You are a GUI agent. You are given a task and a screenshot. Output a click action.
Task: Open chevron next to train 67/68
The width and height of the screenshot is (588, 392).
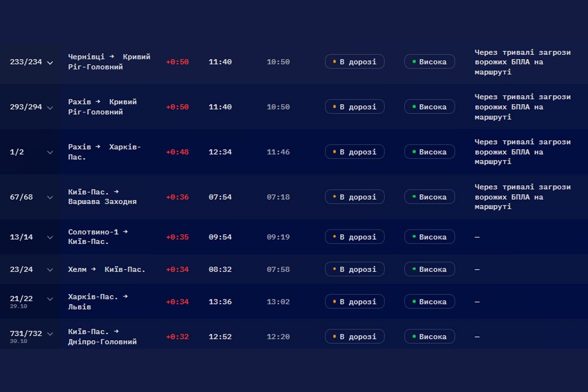[x=49, y=197]
